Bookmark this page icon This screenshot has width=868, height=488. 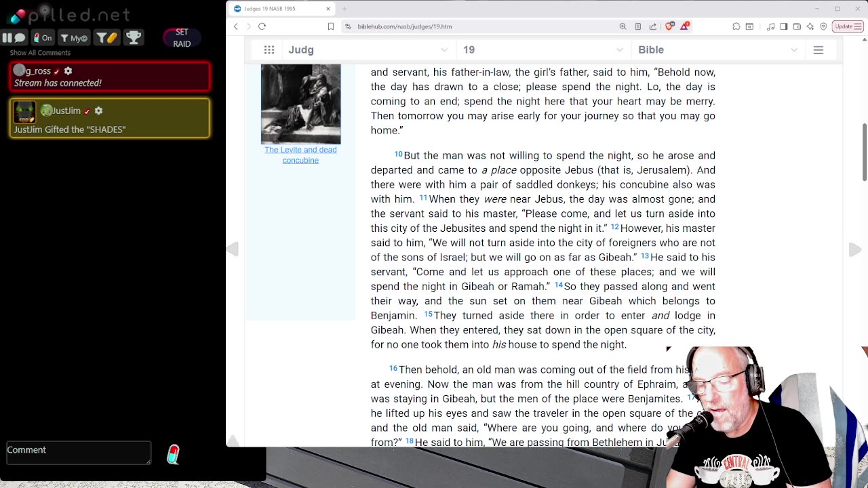pyautogui.click(x=331, y=26)
